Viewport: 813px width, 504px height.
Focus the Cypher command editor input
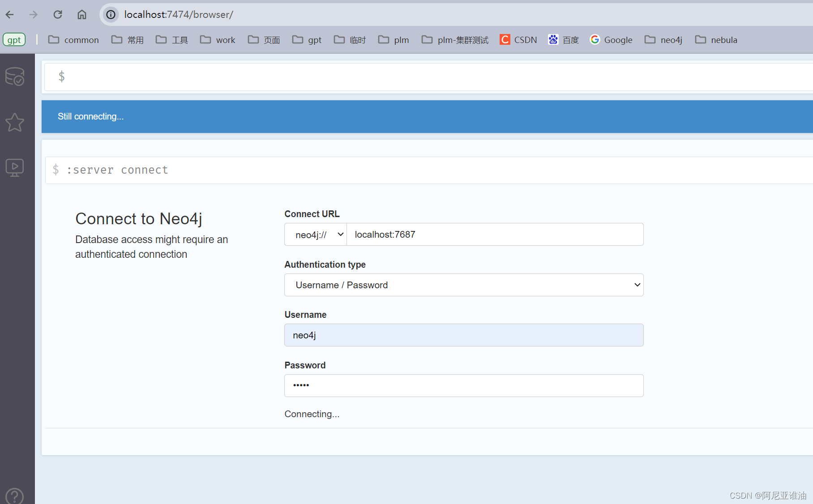tap(428, 77)
